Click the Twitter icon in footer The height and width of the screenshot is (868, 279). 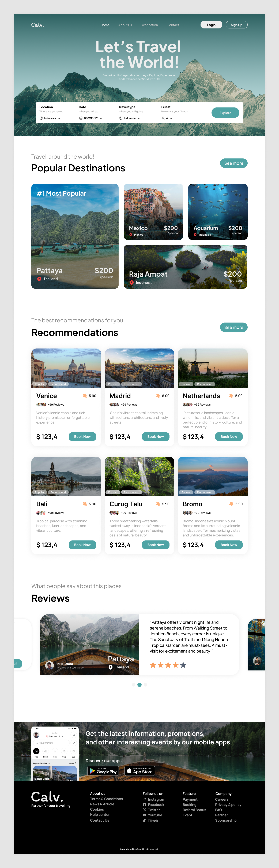[x=144, y=810]
